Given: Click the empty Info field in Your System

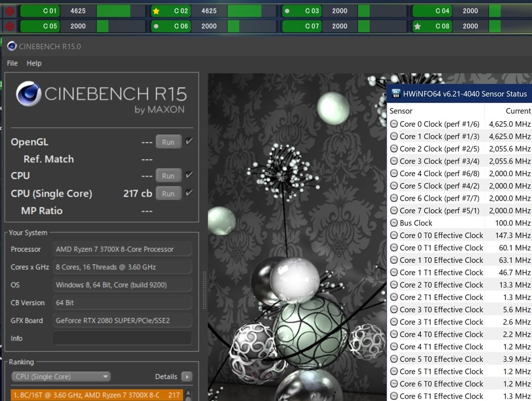Looking at the screenshot, I should coord(122,338).
